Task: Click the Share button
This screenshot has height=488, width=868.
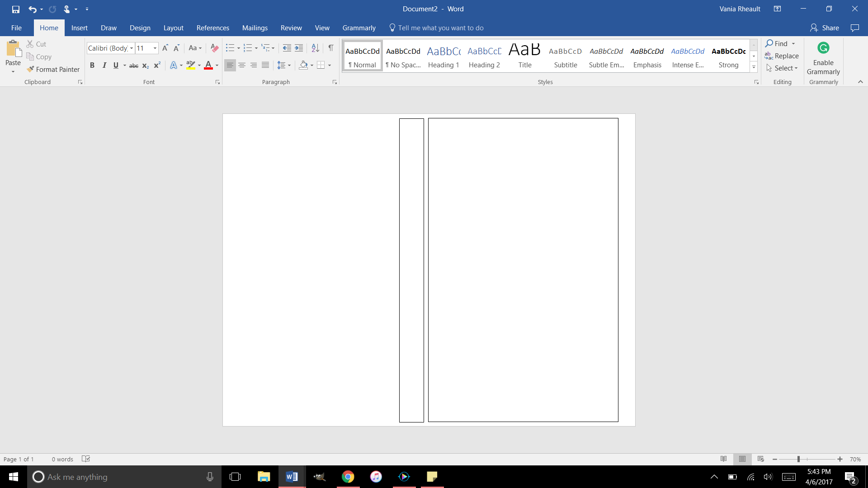Action: (x=825, y=28)
